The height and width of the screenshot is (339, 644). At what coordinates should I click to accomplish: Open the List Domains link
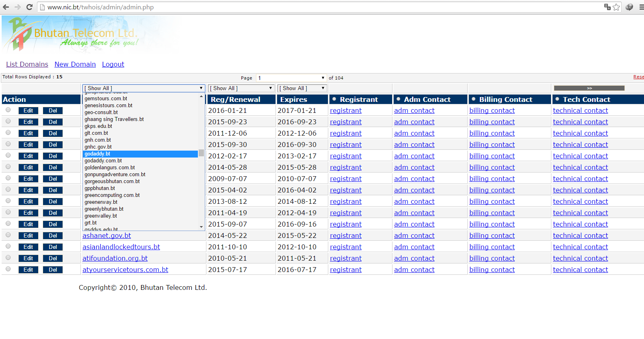point(27,64)
